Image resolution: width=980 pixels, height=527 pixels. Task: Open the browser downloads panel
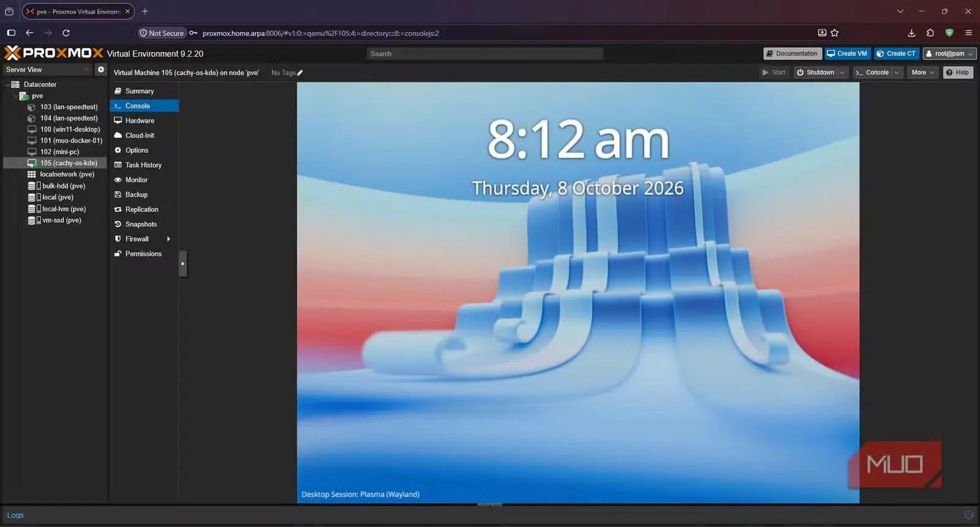(911, 33)
